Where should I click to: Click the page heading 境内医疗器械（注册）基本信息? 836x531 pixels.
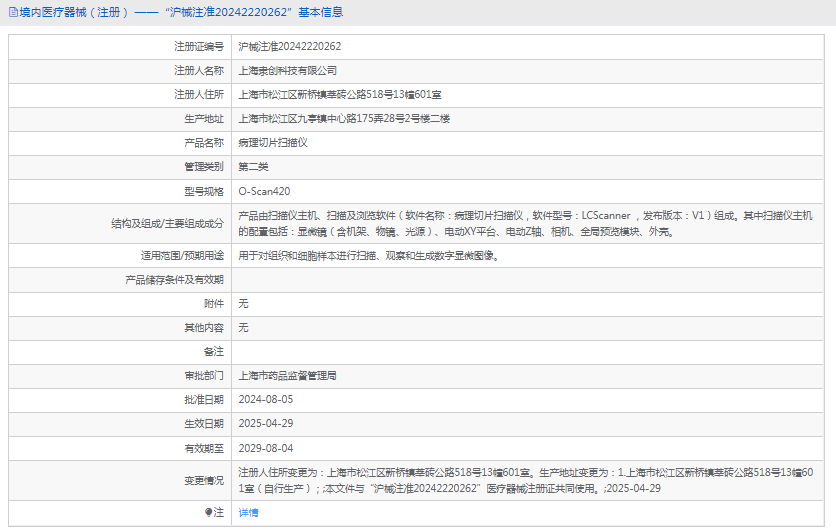pos(181,12)
